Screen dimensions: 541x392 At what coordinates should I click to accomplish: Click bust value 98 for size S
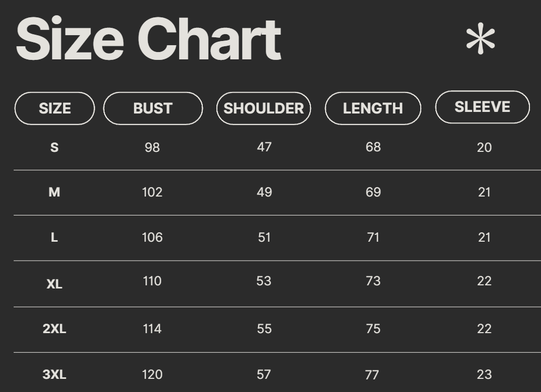click(152, 148)
